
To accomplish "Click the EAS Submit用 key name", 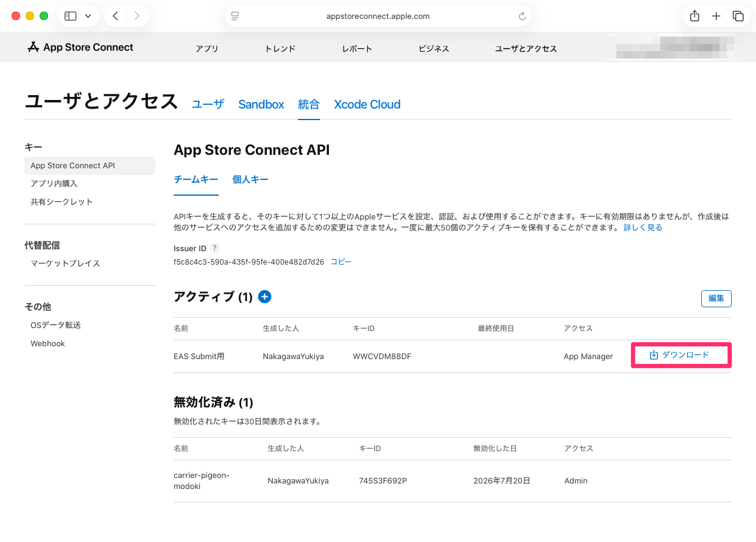I will point(199,356).
